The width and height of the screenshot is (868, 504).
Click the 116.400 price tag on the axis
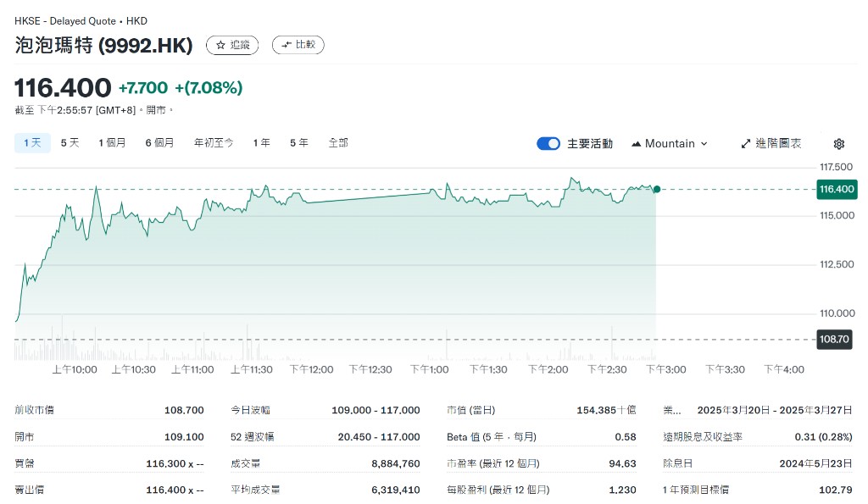pos(837,189)
